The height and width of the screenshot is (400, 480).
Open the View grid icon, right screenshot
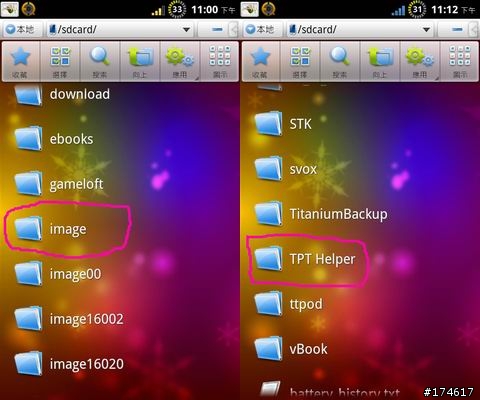[x=459, y=61]
